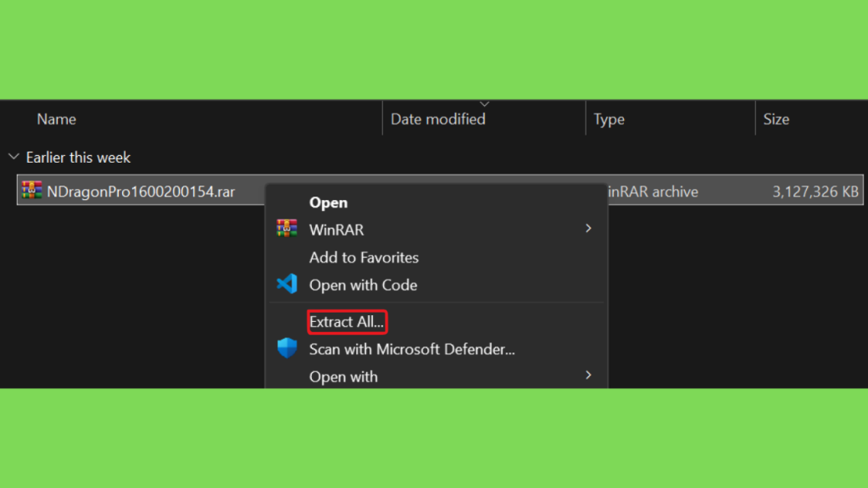This screenshot has width=868, height=488.
Task: Select Open with Code menu entry
Action: tap(363, 285)
